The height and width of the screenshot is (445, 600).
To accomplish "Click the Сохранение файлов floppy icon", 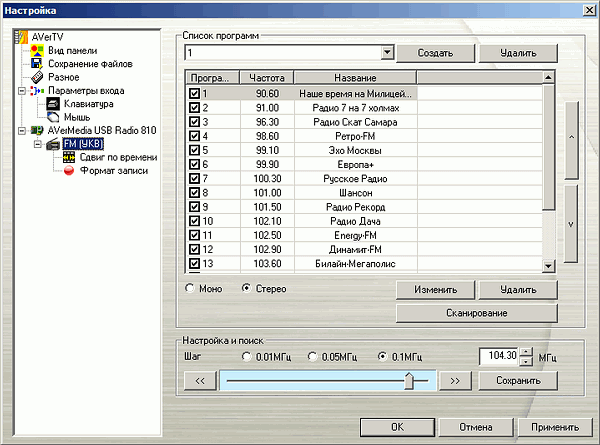I will click(x=37, y=64).
